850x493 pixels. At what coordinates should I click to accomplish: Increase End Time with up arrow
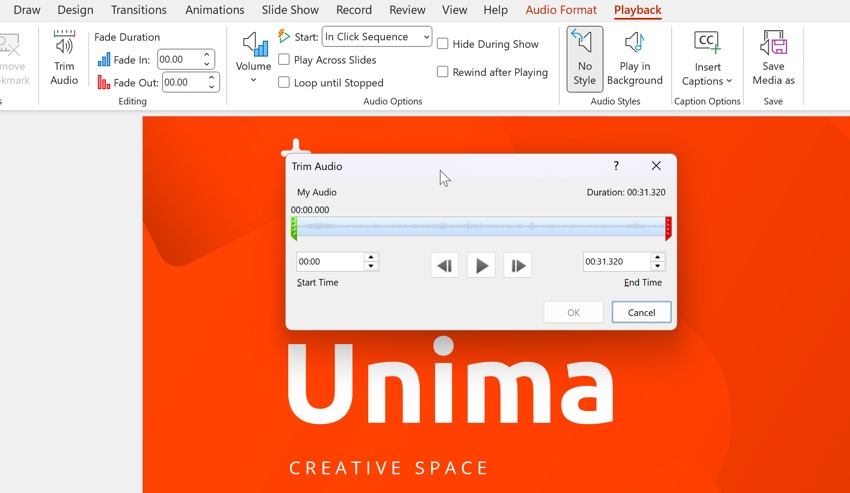pyautogui.click(x=658, y=257)
